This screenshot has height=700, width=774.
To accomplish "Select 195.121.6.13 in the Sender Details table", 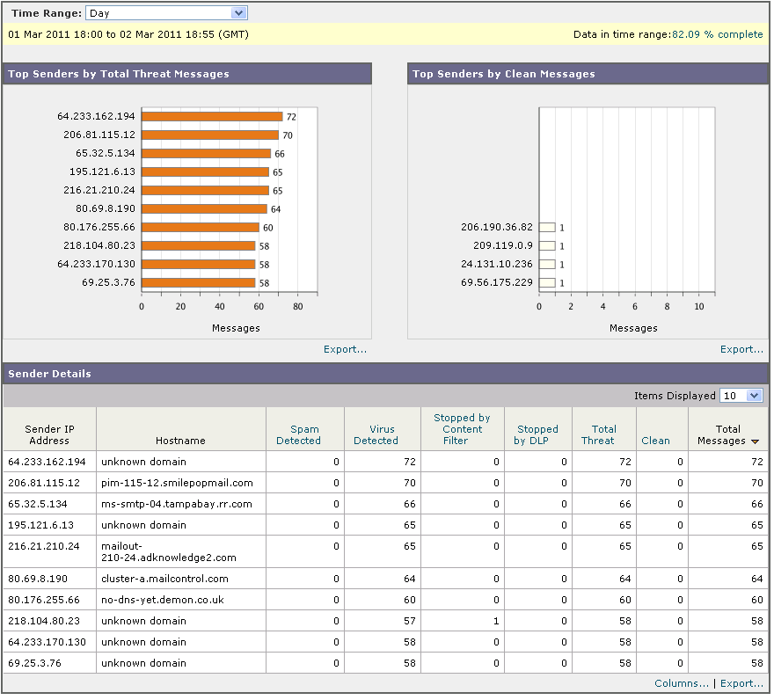I will point(40,525).
